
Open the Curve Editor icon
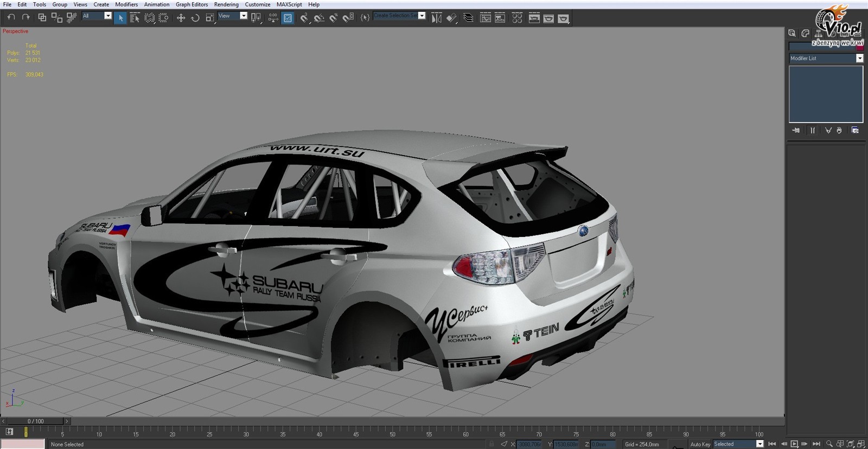(486, 18)
